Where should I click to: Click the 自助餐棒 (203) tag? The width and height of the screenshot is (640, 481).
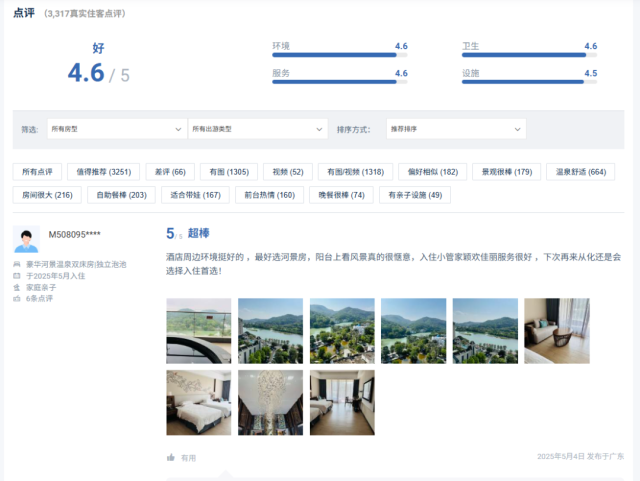(124, 195)
